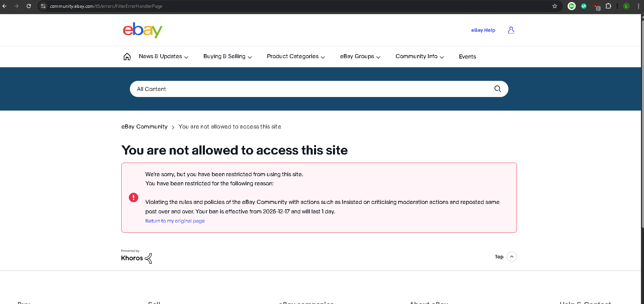Image resolution: width=644 pixels, height=304 pixels.
Task: Expand the eBay Groups menu
Action: point(360,56)
